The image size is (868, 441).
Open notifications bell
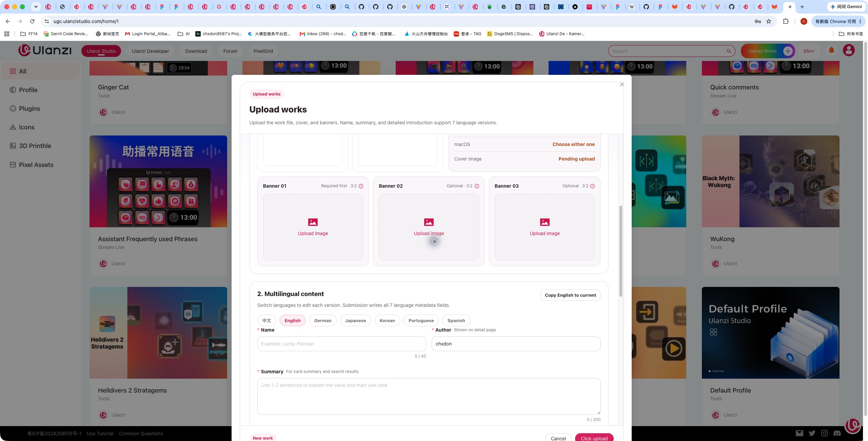(831, 50)
